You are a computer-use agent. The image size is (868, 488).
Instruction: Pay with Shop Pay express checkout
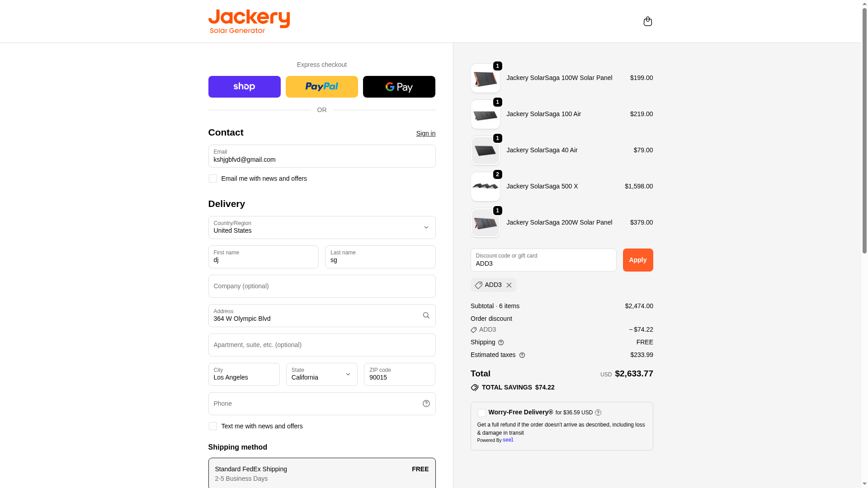244,87
